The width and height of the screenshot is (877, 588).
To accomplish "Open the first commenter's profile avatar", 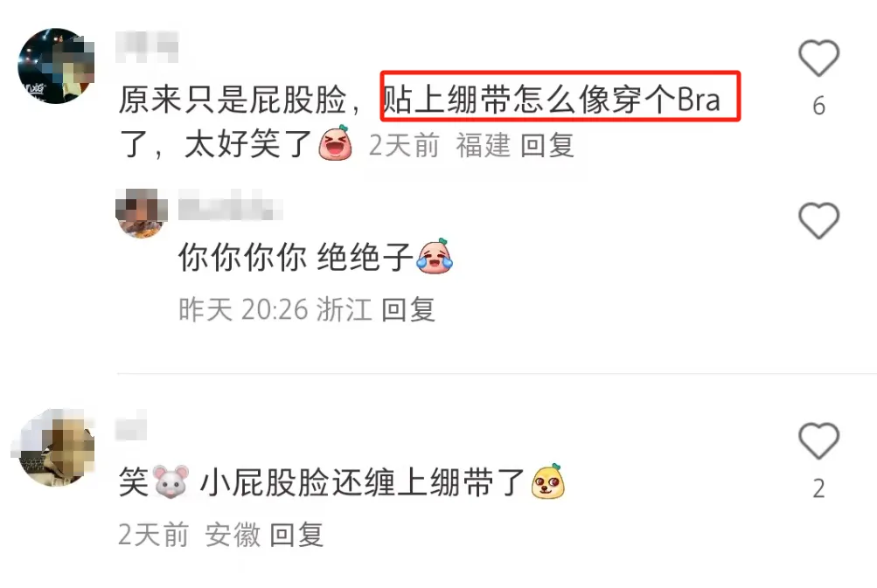I will [56, 66].
